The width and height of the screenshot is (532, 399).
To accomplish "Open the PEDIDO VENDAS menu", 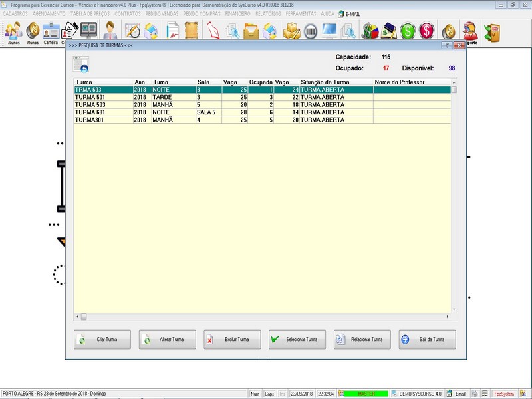I will (x=162, y=14).
